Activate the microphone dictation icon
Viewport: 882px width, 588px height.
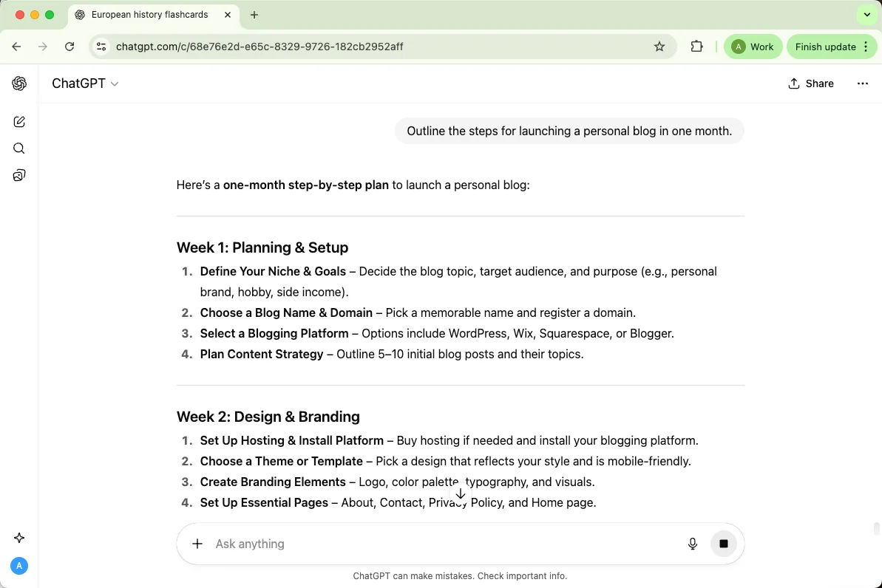(x=693, y=544)
